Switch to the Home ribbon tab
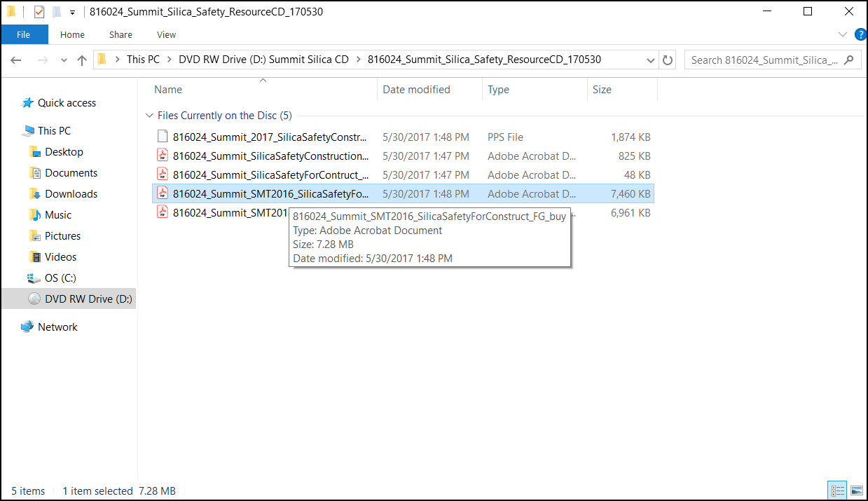Screen dimensions: 868x501 [72, 34]
